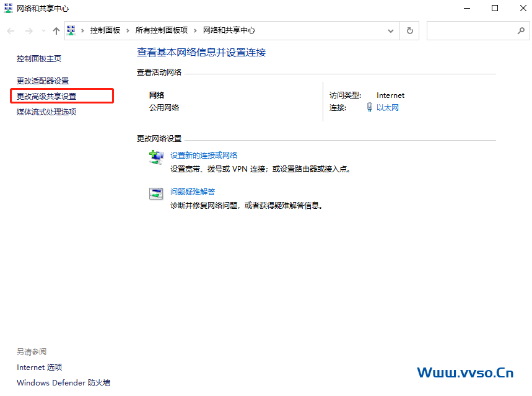Go up one level with up arrow
Screen dimensions: 532x396
[x=56, y=31]
